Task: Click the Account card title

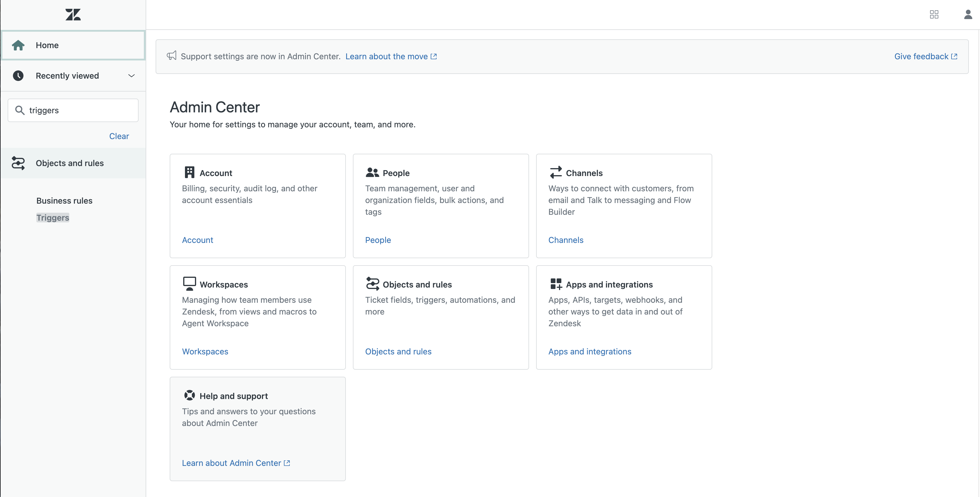Action: coord(216,173)
